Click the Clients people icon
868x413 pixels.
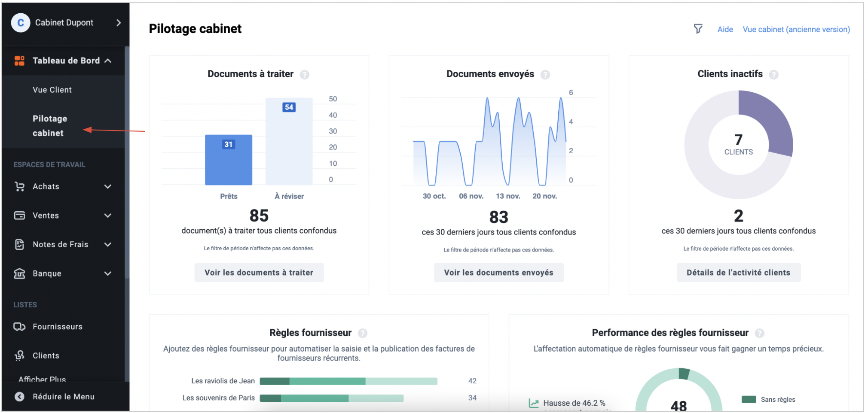pos(19,355)
